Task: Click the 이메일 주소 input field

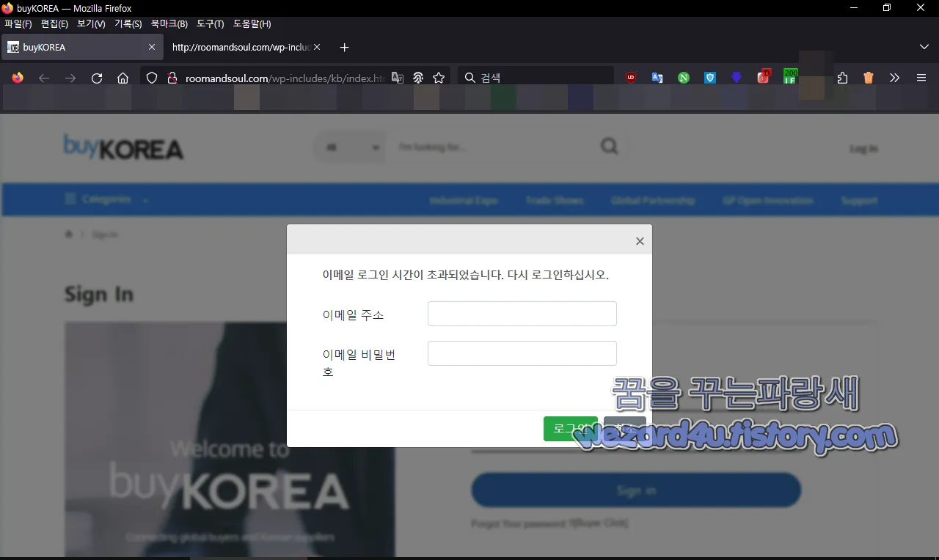Action: pyautogui.click(x=522, y=314)
